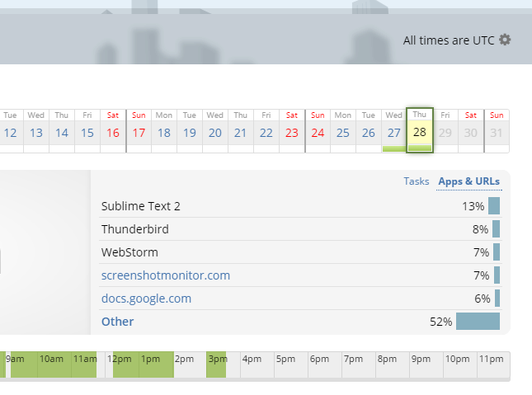
Task: Select Wednesday 13 in the calendar
Action: coord(36,131)
